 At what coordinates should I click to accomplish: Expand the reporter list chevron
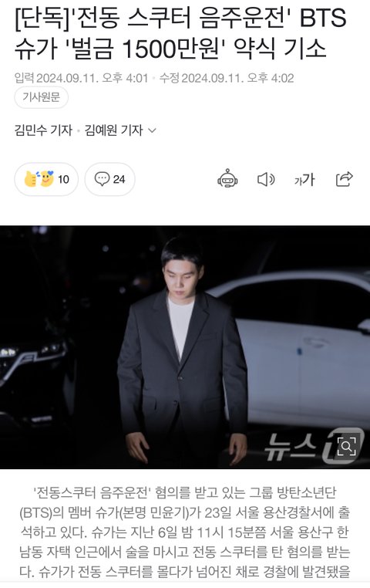pyautogui.click(x=152, y=130)
